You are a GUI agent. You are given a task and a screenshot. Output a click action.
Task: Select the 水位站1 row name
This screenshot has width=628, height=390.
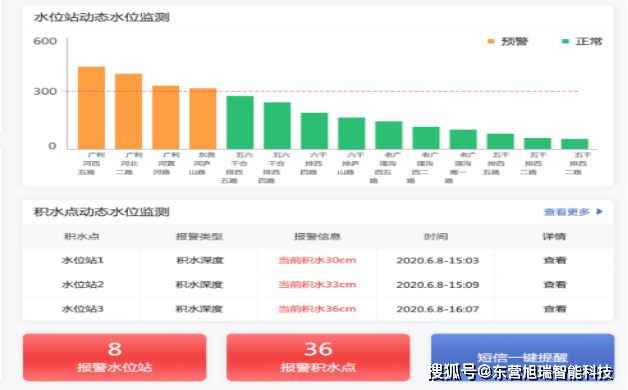tap(83, 260)
